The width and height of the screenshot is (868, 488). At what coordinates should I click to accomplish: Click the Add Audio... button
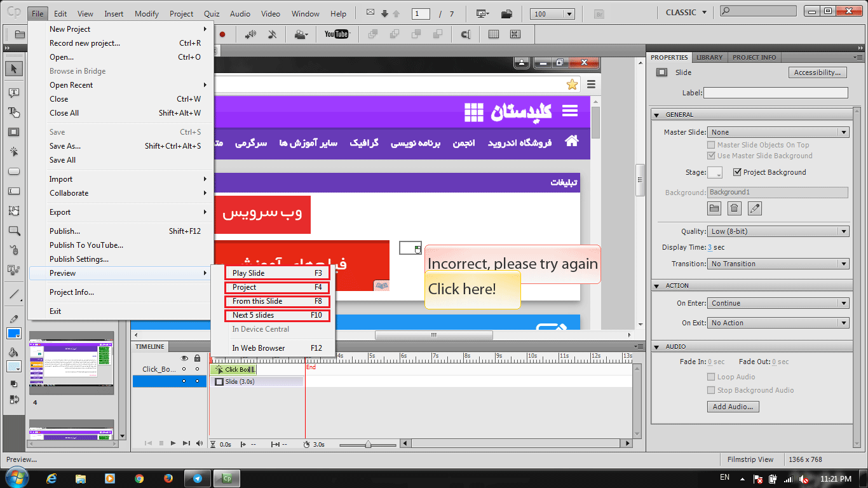click(x=733, y=407)
